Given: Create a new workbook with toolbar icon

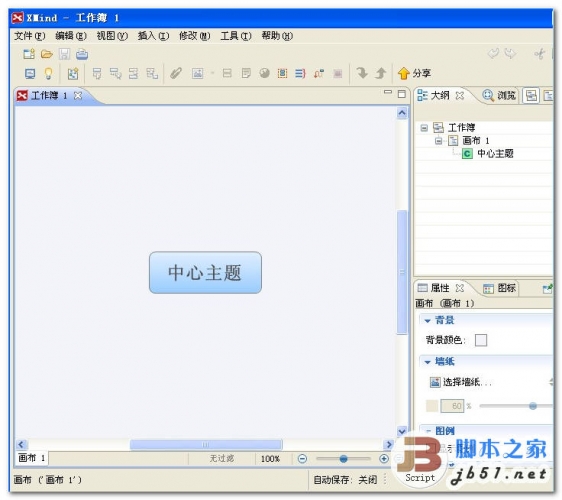Looking at the screenshot, I should coord(29,54).
